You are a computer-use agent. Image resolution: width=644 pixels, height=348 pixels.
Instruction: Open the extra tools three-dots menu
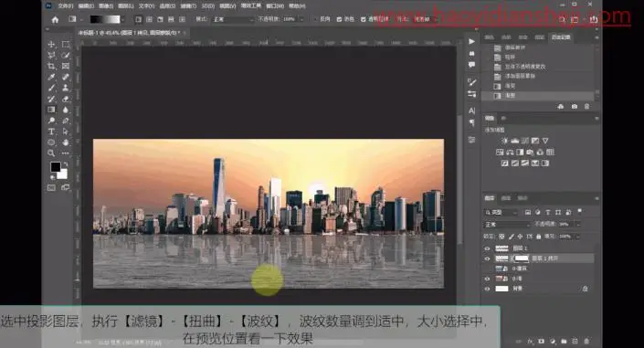(x=65, y=153)
